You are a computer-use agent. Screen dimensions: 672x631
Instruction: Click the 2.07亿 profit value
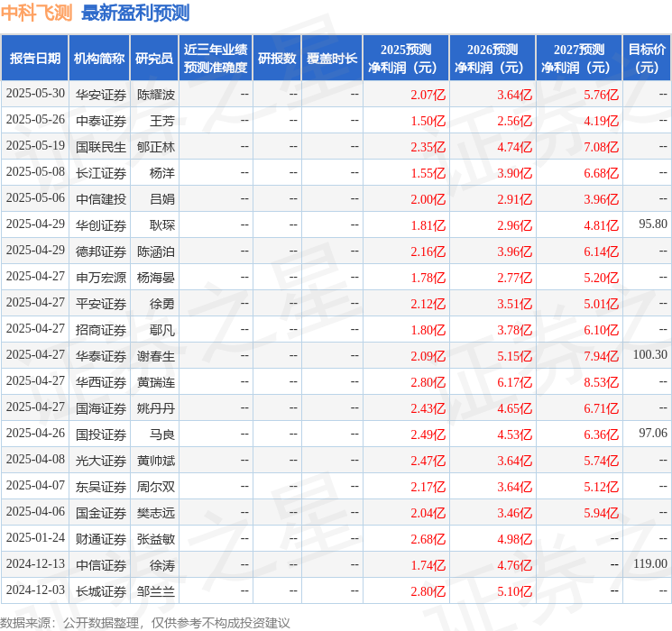(x=428, y=95)
